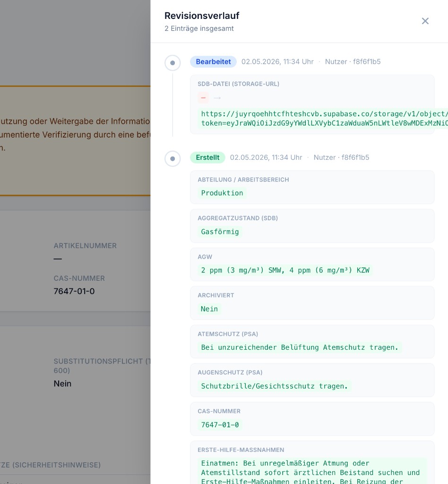The height and width of the screenshot is (484, 448).
Task: Click 'Nutzer · f8f6f1b5' in Erstellt entry
Action: coord(341,157)
